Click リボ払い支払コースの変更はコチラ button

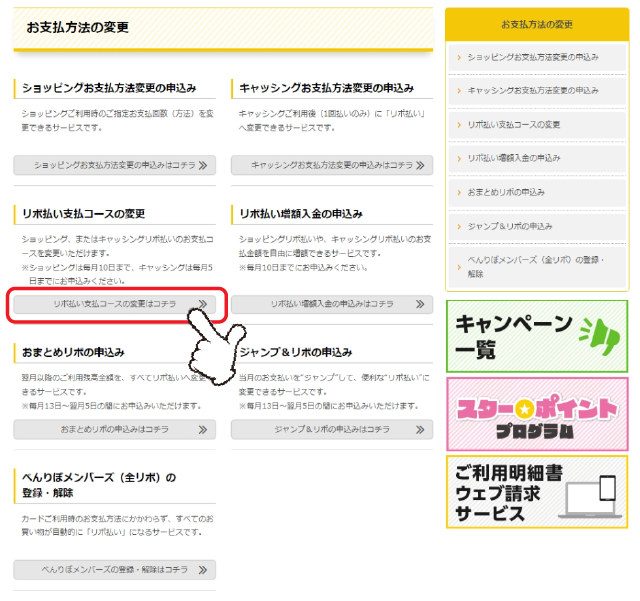click(x=114, y=304)
